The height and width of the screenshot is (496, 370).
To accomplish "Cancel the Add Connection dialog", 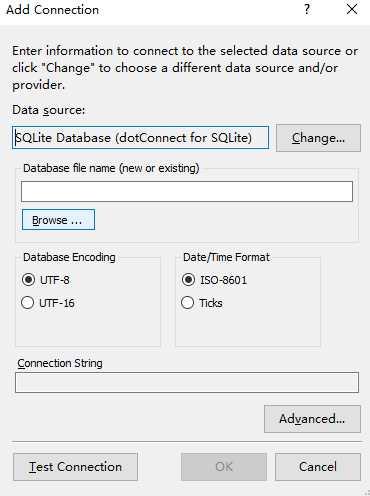I will [318, 467].
